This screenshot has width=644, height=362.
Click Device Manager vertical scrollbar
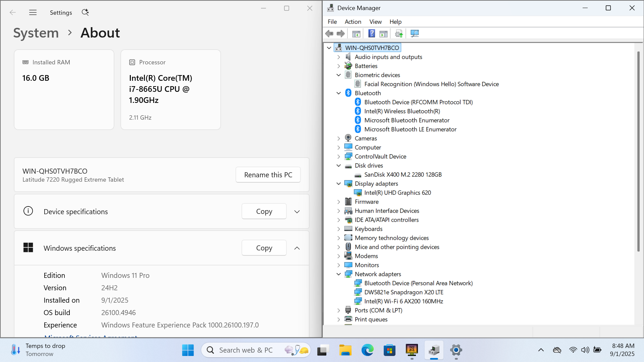click(638, 152)
